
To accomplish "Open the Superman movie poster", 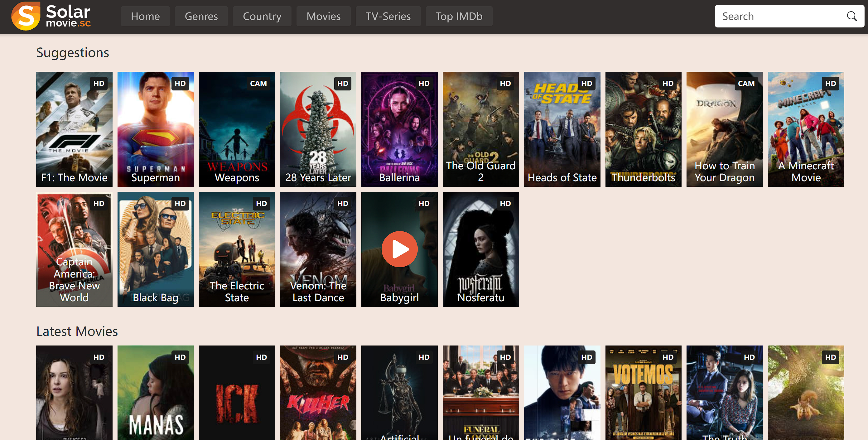I will coord(156,129).
